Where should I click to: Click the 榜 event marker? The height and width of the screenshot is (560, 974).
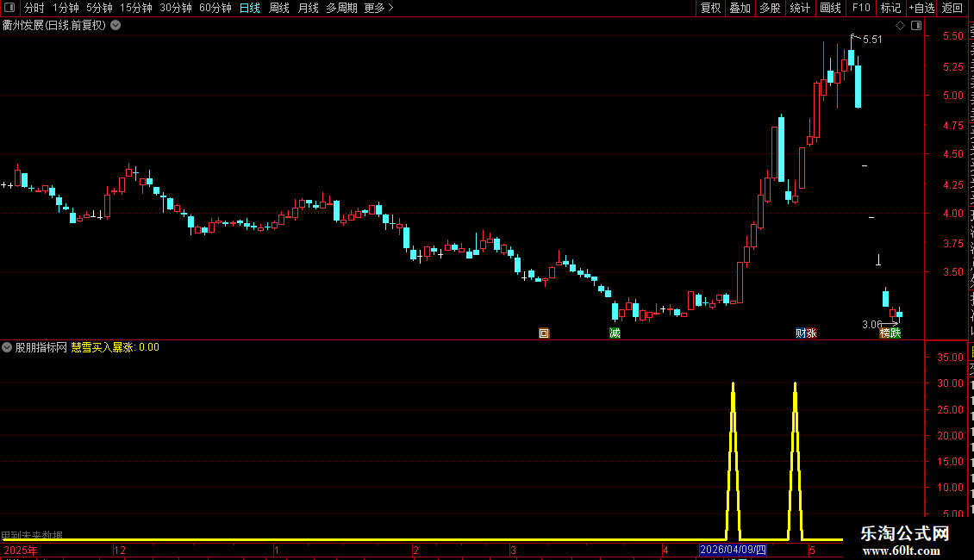(884, 333)
